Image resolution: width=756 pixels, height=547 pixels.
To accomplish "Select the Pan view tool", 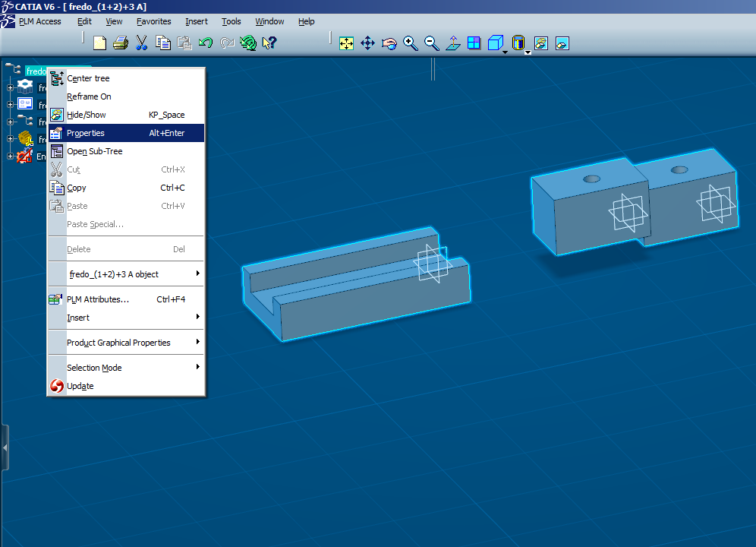I will click(x=368, y=43).
